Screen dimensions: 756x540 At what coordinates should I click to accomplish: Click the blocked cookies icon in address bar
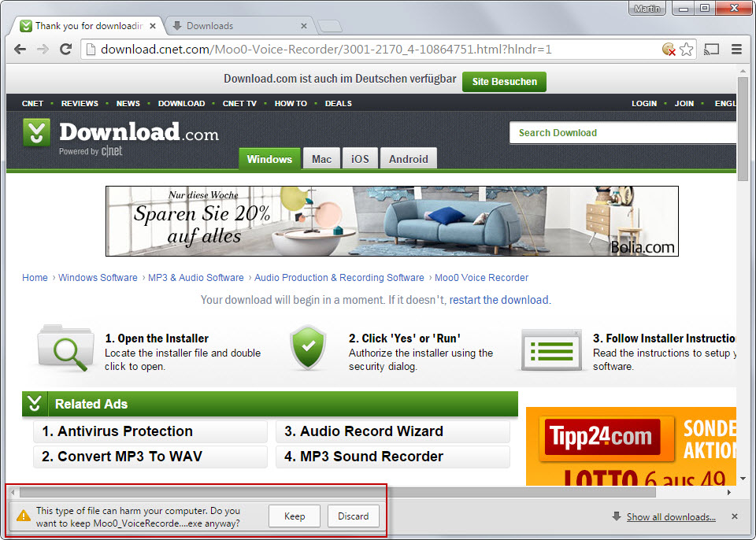tap(669, 49)
